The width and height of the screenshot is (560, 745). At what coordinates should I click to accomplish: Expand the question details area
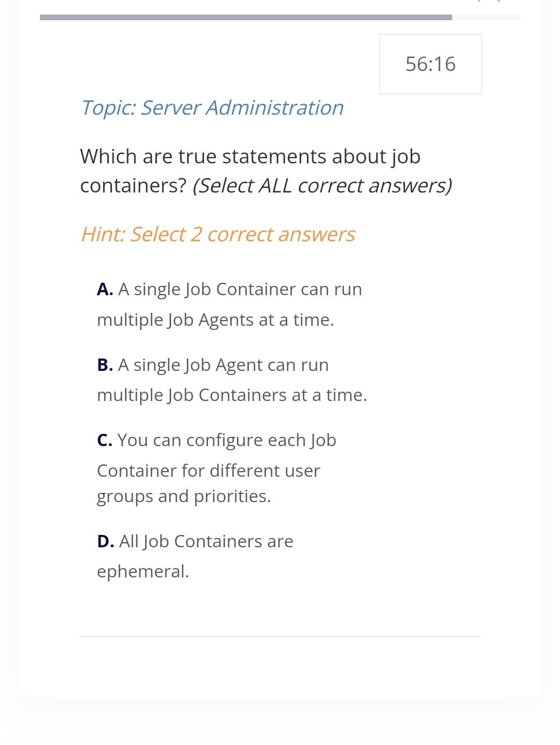(x=267, y=171)
